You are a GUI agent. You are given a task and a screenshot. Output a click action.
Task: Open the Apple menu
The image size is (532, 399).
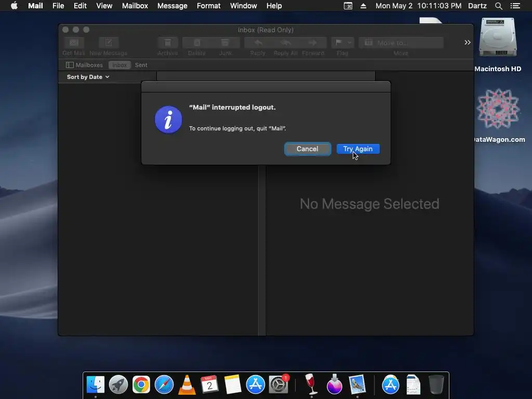[14, 6]
